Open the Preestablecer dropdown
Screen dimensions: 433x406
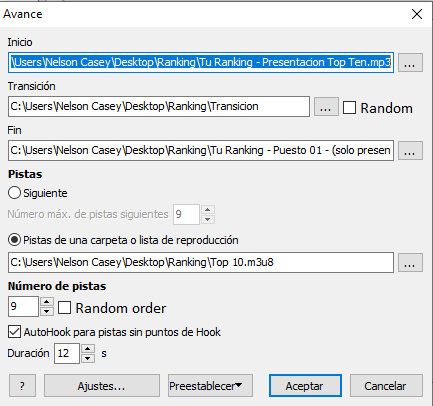pos(210,386)
